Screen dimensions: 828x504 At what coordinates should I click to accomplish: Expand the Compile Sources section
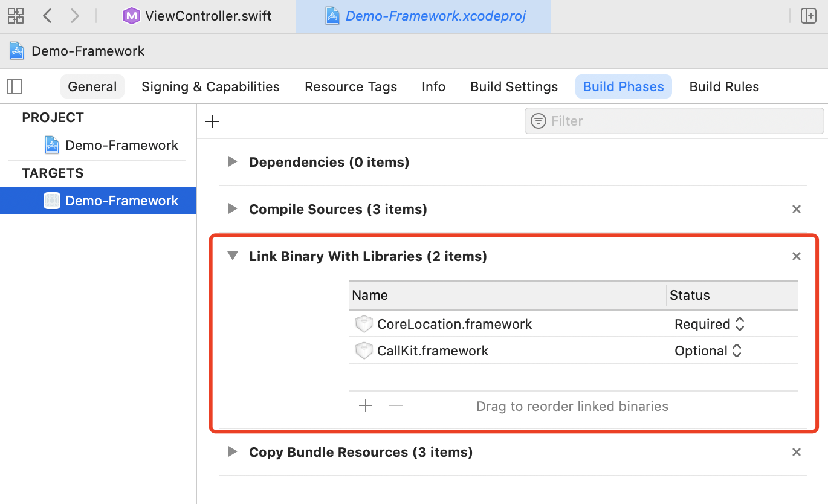tap(232, 209)
